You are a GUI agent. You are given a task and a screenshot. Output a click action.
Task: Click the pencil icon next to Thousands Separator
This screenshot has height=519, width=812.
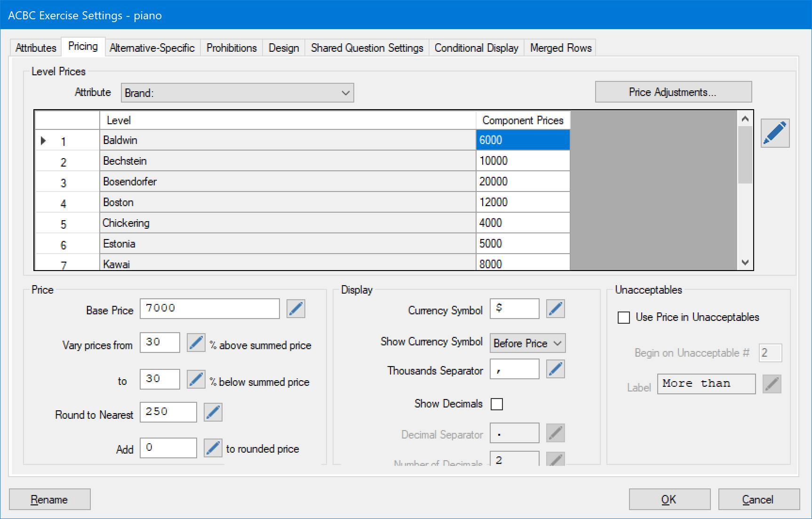pyautogui.click(x=556, y=369)
